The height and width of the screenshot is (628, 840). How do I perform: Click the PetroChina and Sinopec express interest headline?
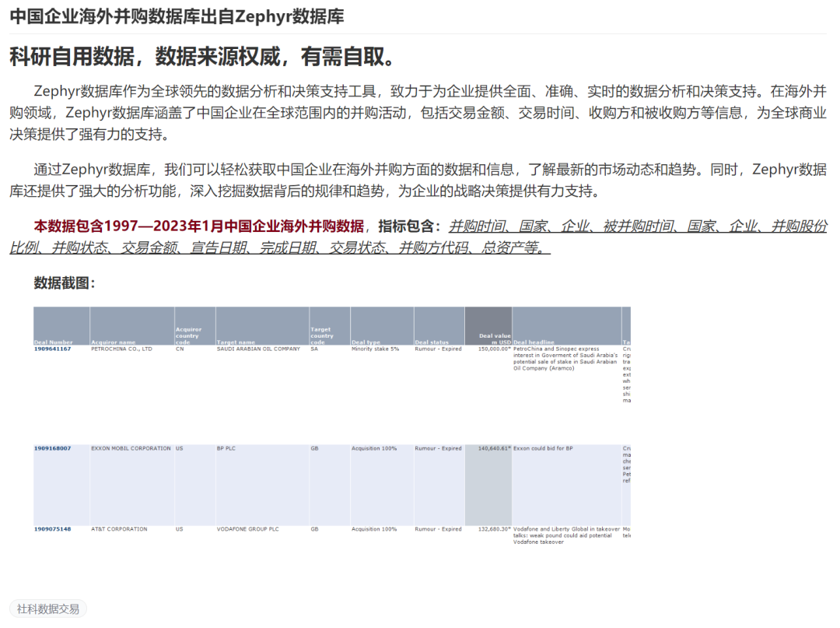[x=565, y=359]
